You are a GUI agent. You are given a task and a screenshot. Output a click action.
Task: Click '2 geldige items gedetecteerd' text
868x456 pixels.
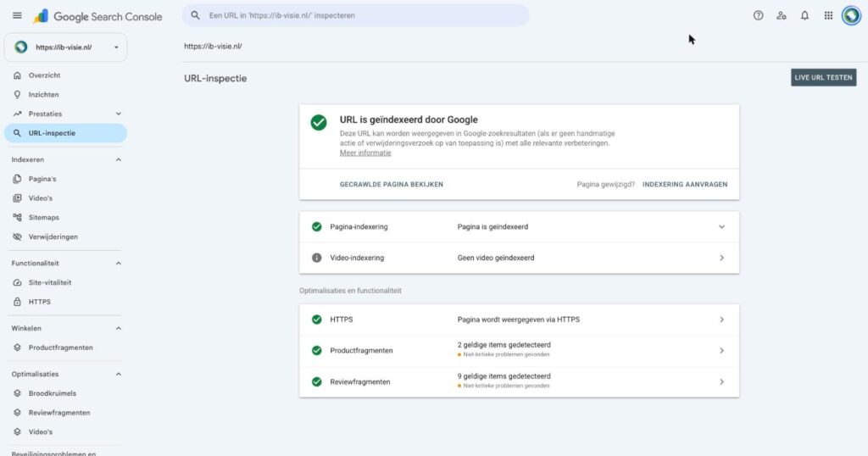coord(504,345)
